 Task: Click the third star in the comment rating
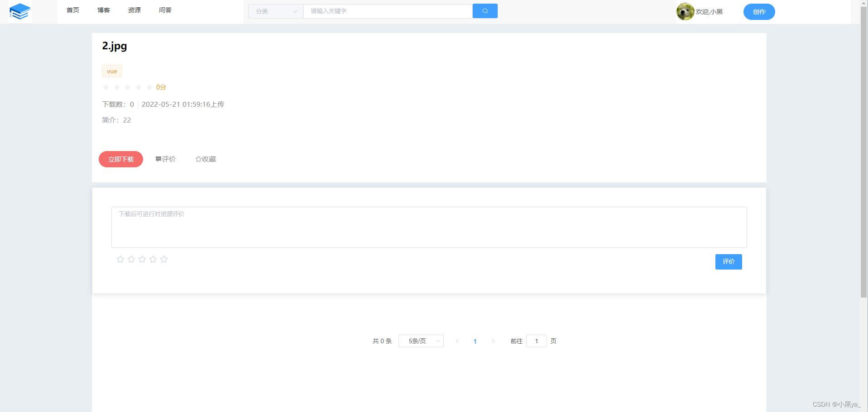[x=142, y=259]
